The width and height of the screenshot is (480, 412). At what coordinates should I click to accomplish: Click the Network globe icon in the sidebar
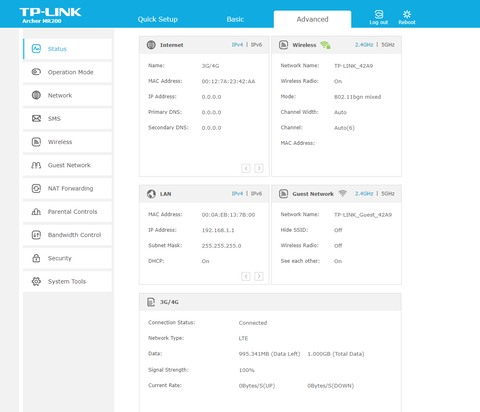click(36, 95)
